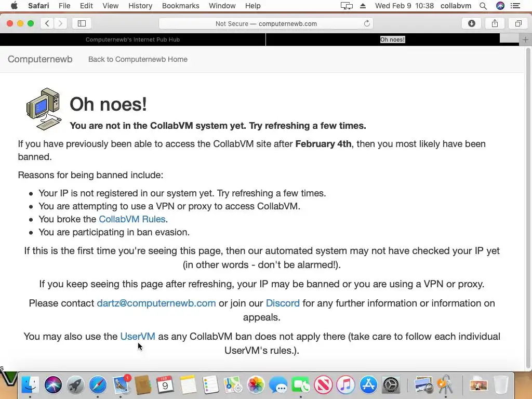Go back with Safari's back arrow
Image resolution: width=532 pixels, height=399 pixels.
pos(47,23)
